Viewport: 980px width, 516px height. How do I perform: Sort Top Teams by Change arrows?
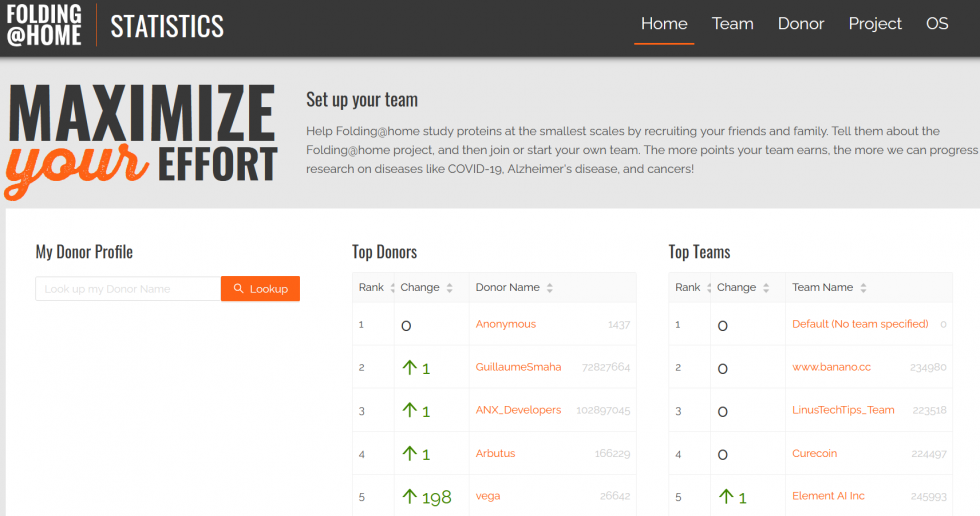(766, 288)
